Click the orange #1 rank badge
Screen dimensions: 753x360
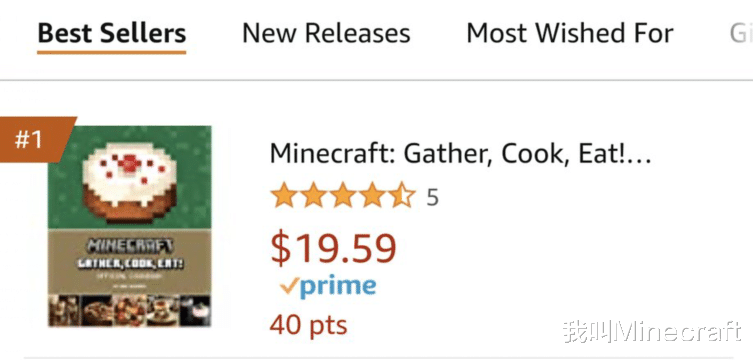click(x=35, y=140)
